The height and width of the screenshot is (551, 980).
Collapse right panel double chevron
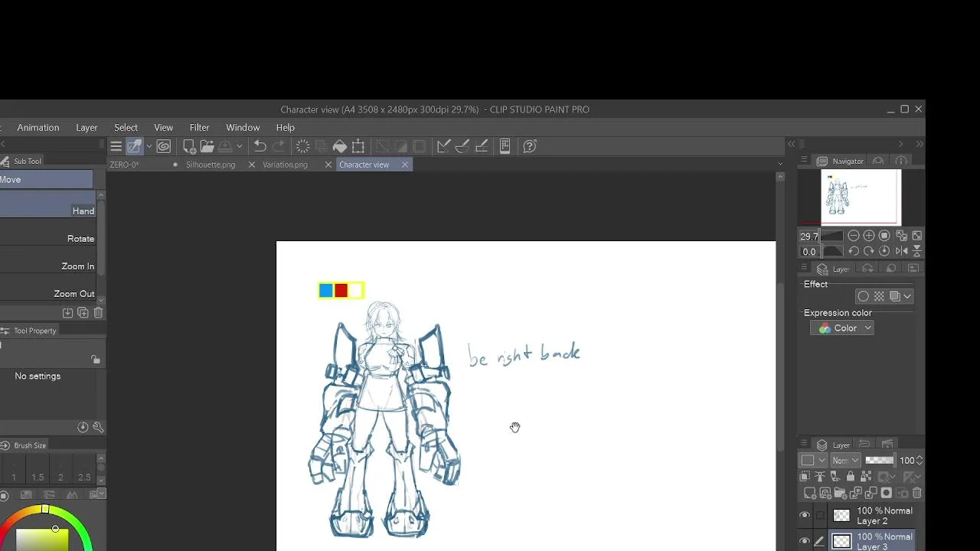tap(920, 144)
